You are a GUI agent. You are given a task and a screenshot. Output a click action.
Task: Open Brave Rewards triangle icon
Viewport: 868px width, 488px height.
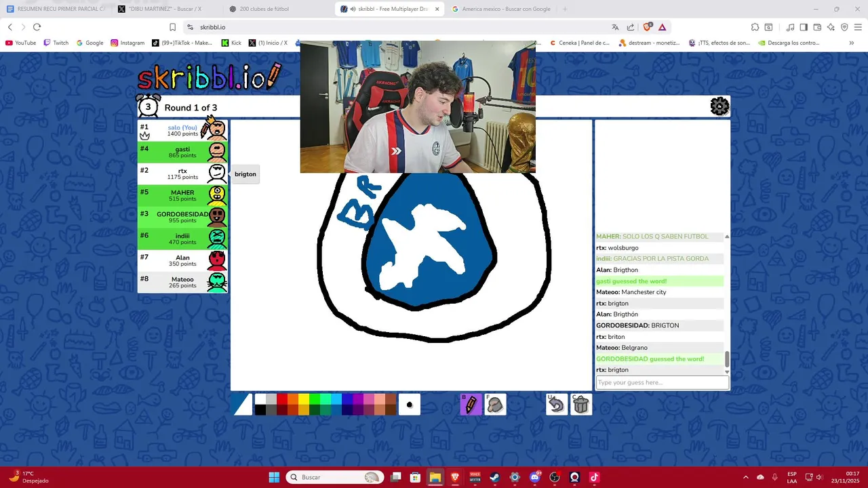pos(663,27)
